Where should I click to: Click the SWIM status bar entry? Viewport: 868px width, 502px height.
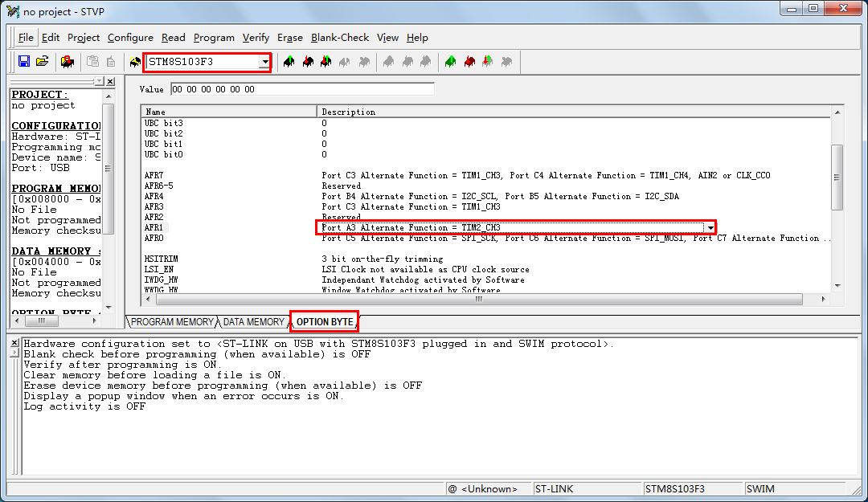(x=795, y=488)
